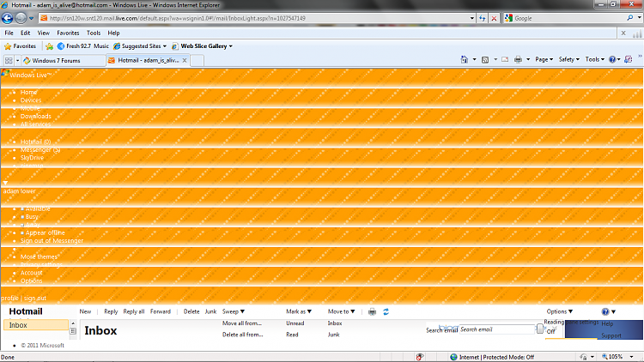644x362 pixels.
Task: Open the More themes link
Action: point(39,257)
